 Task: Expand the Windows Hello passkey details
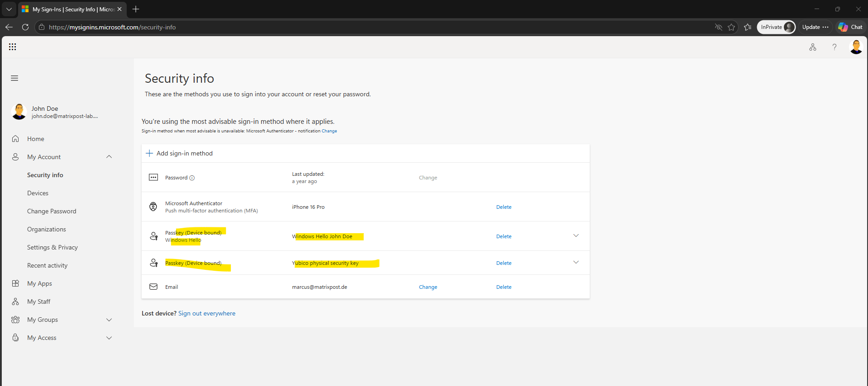tap(576, 235)
